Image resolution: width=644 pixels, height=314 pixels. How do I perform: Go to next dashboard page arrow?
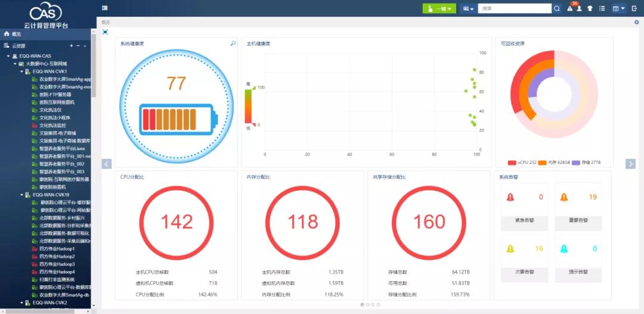(630, 164)
